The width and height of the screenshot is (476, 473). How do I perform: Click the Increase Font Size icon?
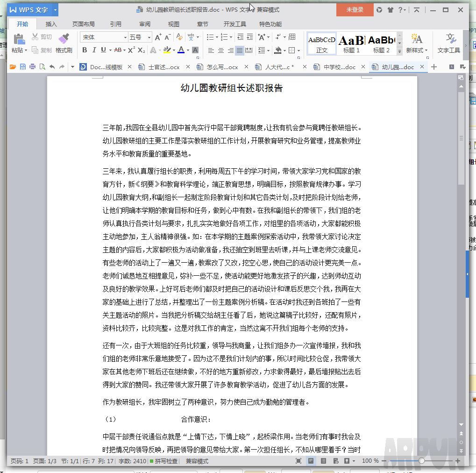pyautogui.click(x=158, y=37)
